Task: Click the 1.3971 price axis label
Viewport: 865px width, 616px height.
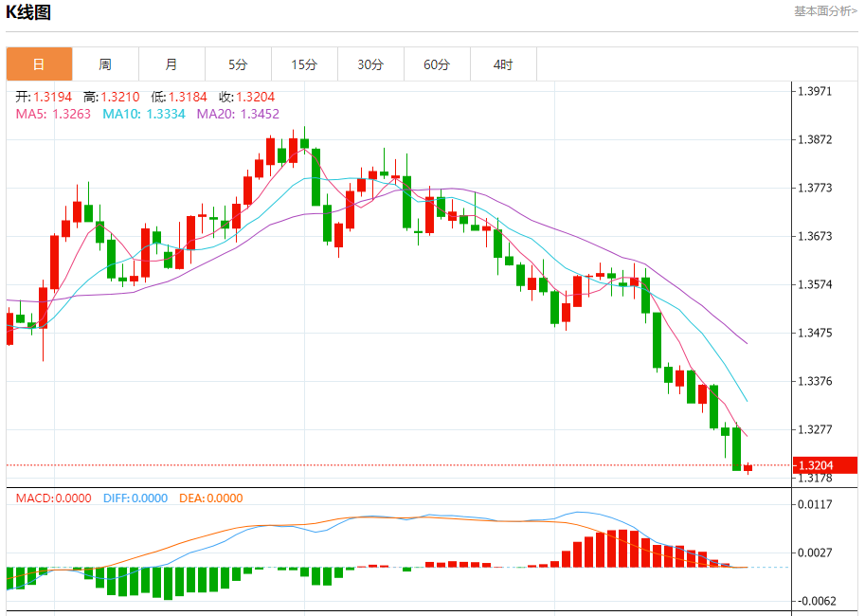Action: (815, 92)
